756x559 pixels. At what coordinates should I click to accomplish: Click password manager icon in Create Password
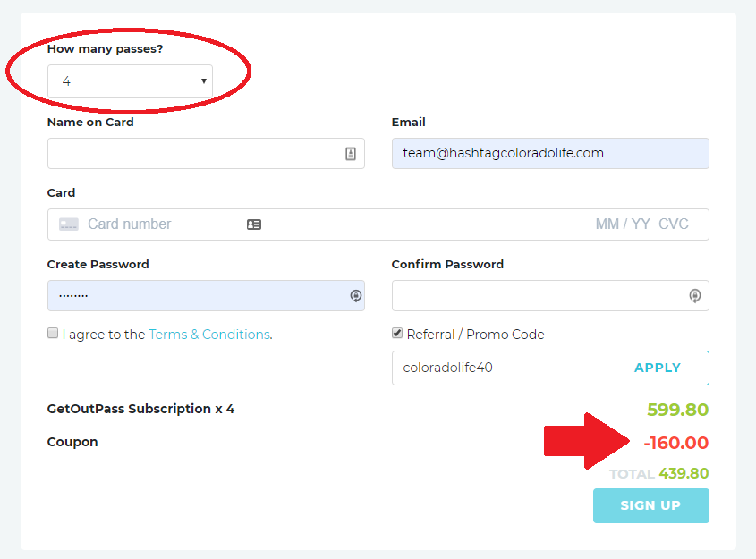356,295
